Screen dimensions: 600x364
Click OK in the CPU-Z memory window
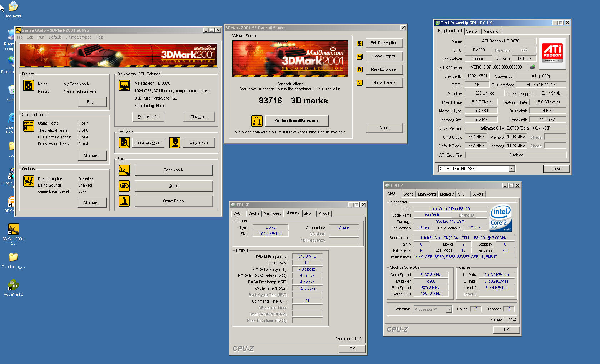(352, 349)
